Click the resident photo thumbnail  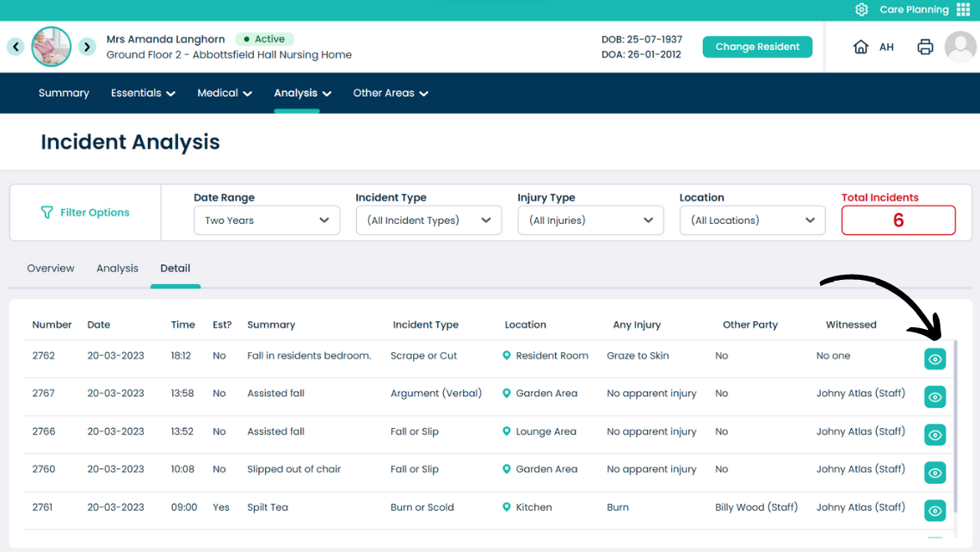(52, 47)
